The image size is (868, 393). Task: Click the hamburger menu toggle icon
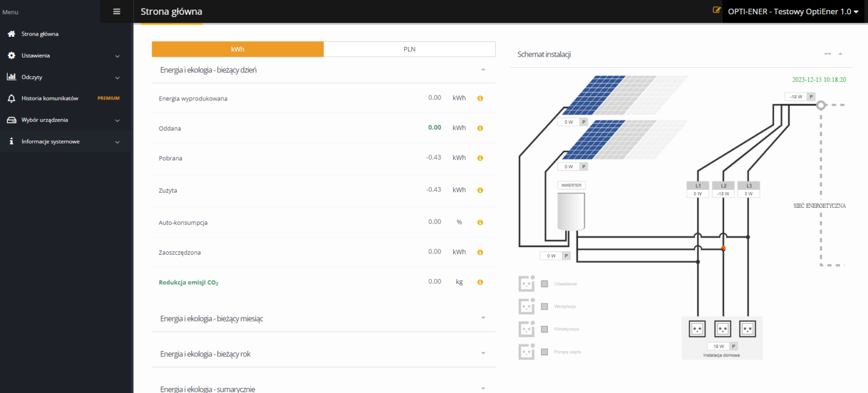point(116,11)
